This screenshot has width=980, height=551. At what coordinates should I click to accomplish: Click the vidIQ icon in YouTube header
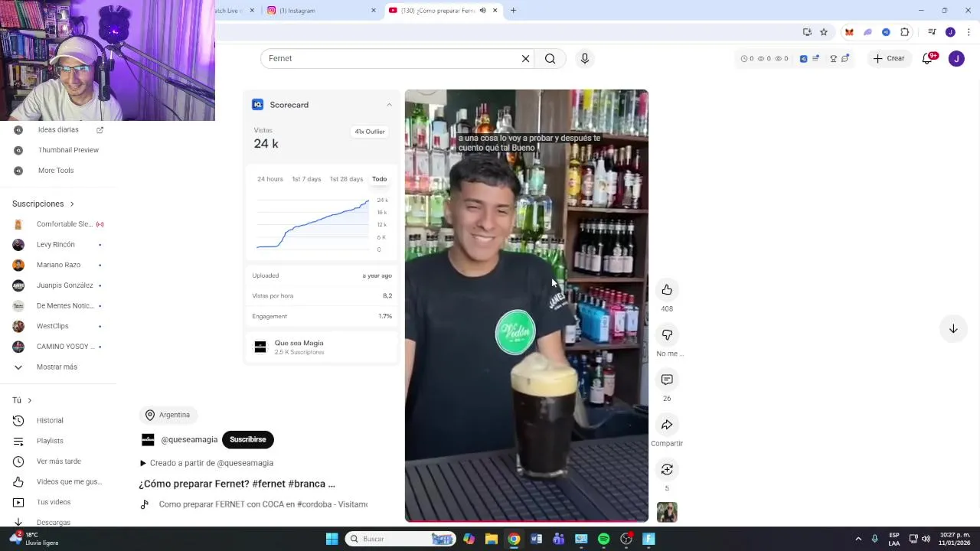tap(803, 58)
